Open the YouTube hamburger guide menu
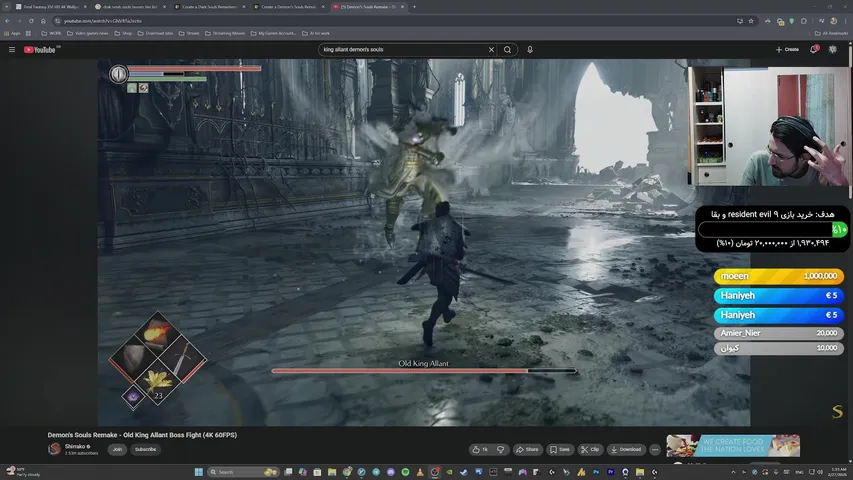The height and width of the screenshot is (480, 853). click(x=11, y=50)
